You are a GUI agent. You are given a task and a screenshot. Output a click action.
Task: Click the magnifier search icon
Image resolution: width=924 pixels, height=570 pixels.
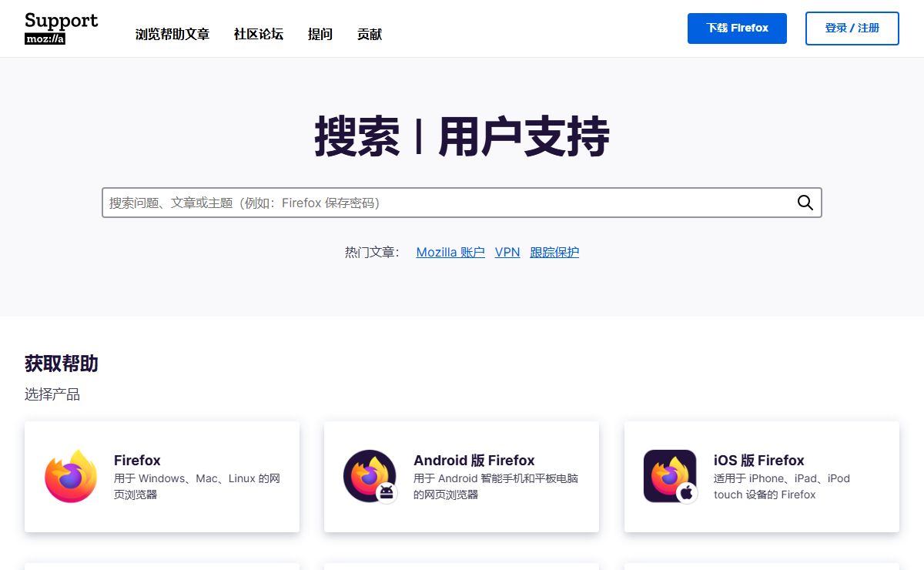click(805, 203)
